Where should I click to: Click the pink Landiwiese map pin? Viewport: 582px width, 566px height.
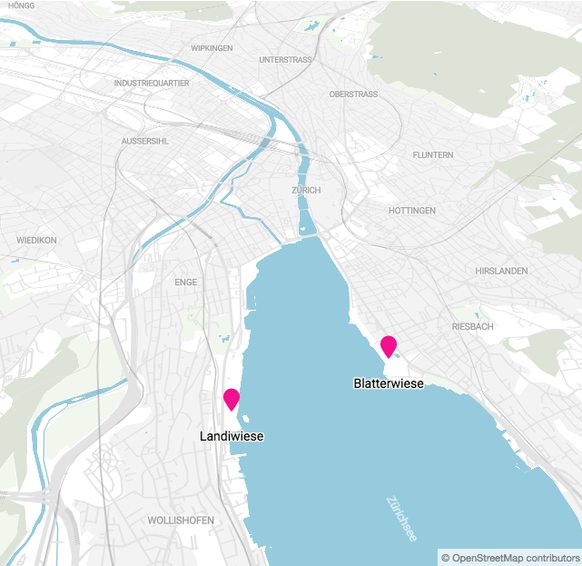pos(231,399)
